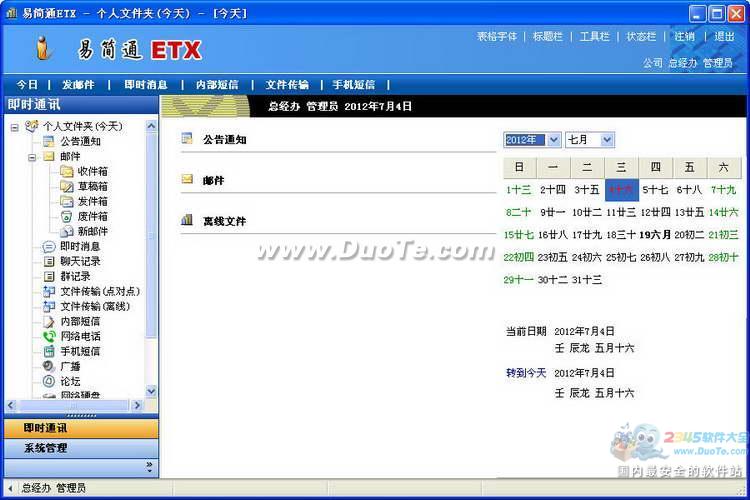Select calendar date 19六月
This screenshot has height=500, width=750.
coord(655,234)
